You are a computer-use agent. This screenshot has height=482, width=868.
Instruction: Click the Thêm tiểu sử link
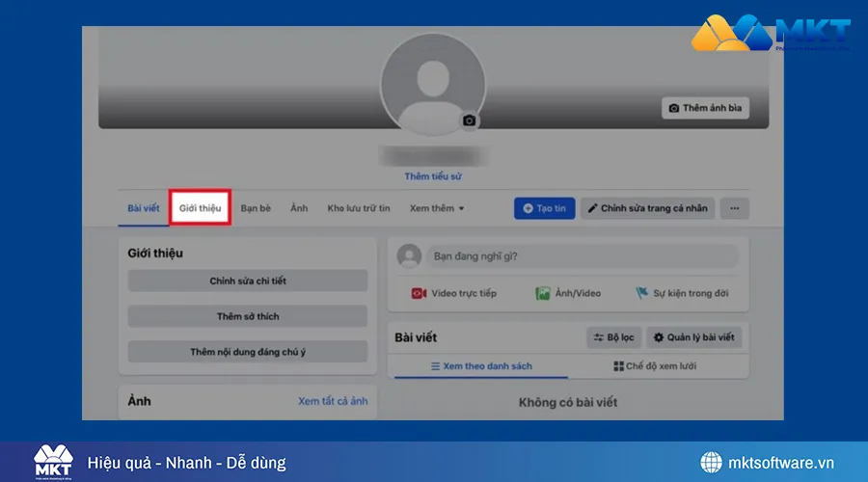(433, 176)
